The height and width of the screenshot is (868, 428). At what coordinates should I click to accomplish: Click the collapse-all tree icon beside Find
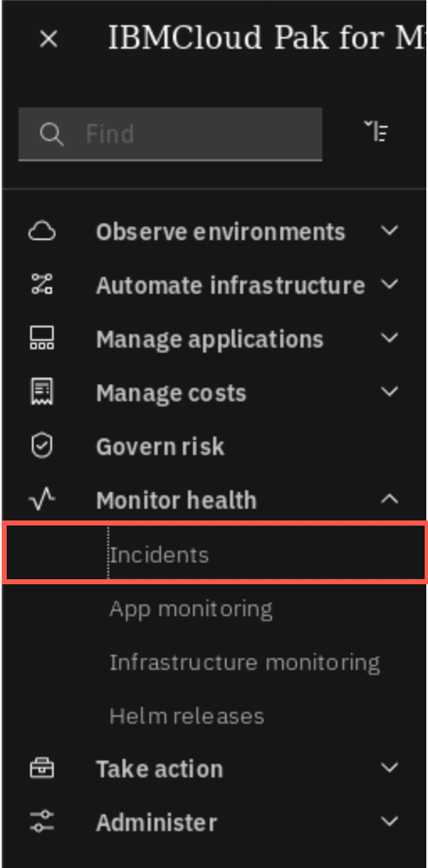379,131
